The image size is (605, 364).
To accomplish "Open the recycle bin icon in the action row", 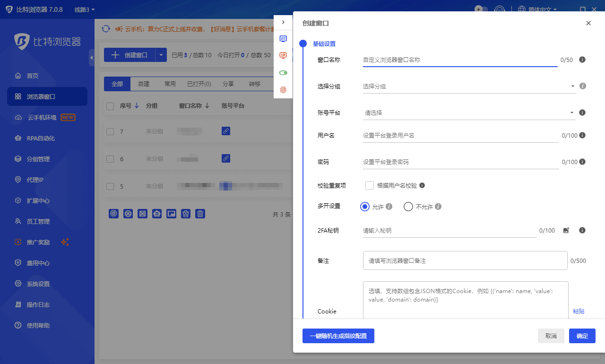I will (x=185, y=214).
